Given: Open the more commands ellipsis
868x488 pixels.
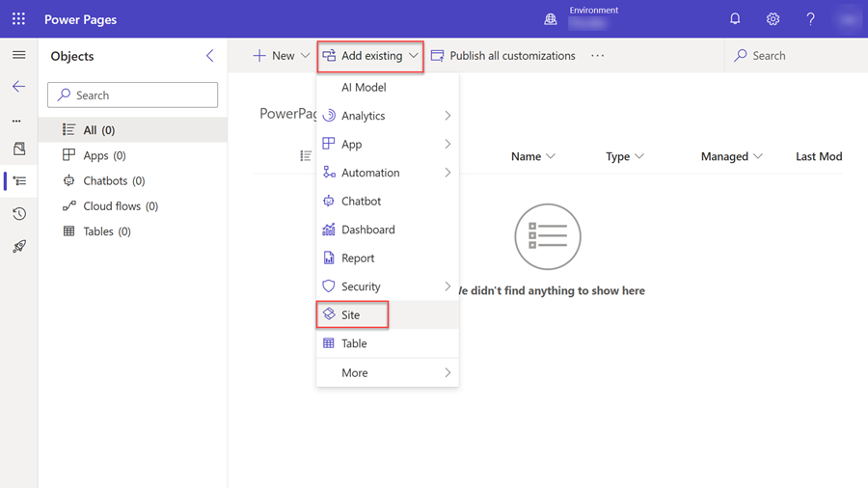Looking at the screenshot, I should click(x=598, y=56).
